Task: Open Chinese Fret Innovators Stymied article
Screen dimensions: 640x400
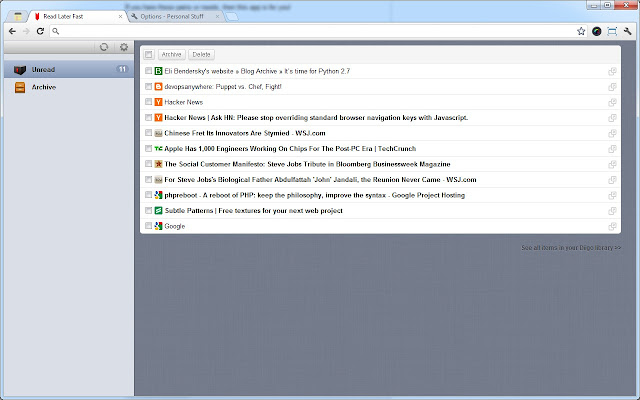Action: coord(245,133)
